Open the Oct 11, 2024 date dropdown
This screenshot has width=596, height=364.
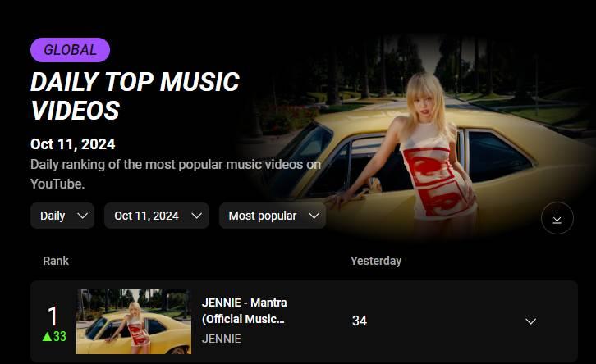tap(157, 216)
